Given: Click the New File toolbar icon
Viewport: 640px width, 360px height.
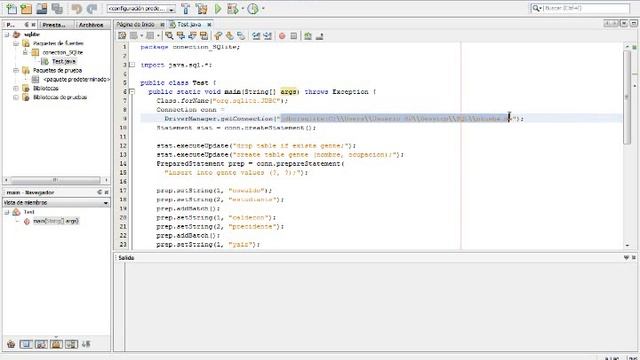Looking at the screenshot, I should (11, 9).
